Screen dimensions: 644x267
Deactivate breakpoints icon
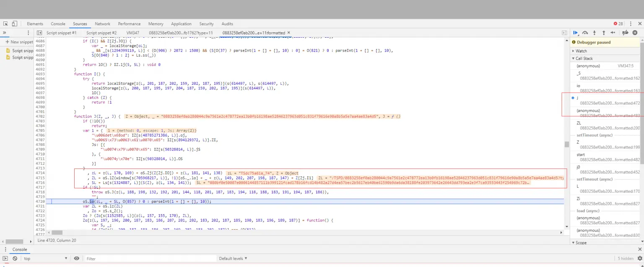tap(625, 33)
